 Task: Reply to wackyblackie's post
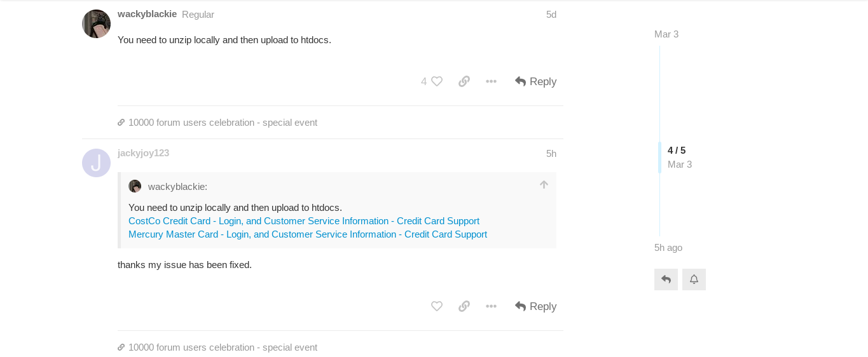pyautogui.click(x=535, y=81)
